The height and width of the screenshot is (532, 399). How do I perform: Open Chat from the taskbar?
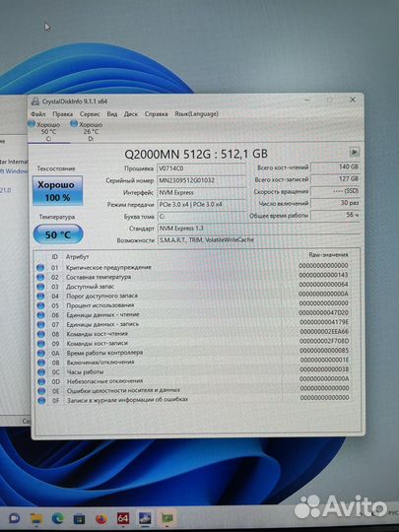(14, 518)
